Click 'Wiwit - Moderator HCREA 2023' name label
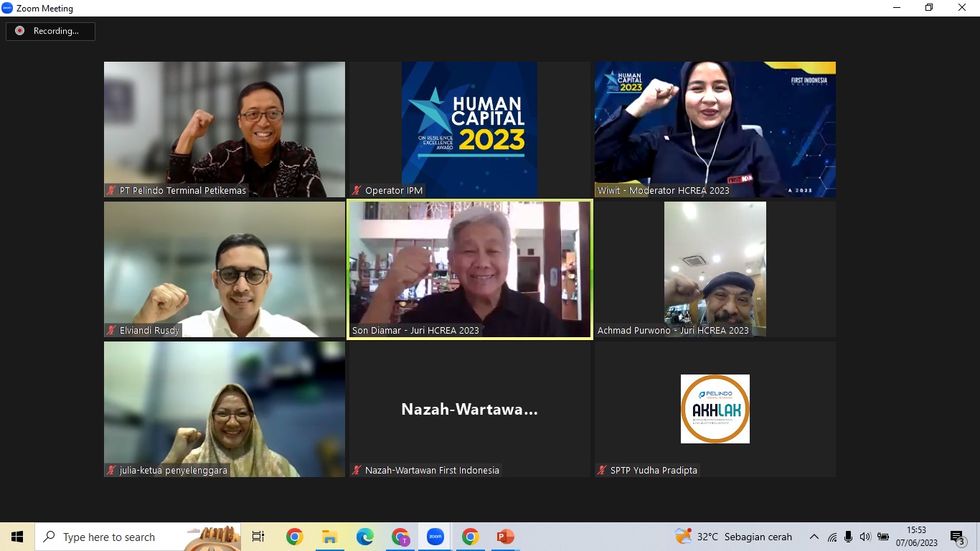 [x=664, y=191]
